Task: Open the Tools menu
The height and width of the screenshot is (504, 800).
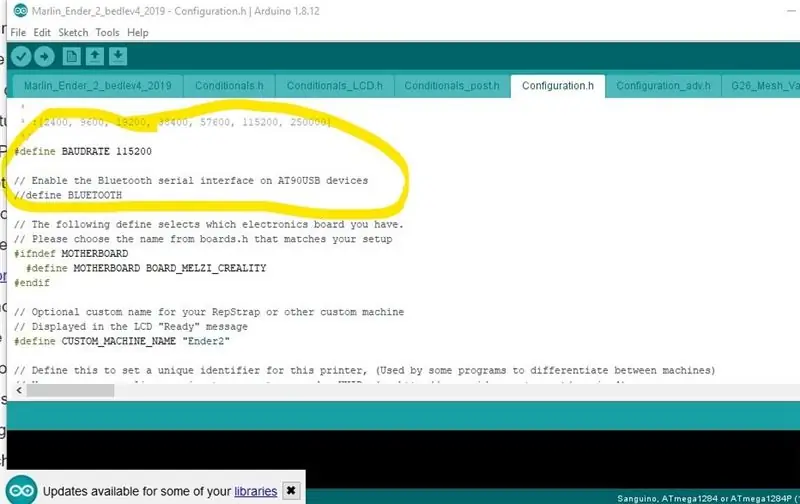Action: click(x=107, y=33)
